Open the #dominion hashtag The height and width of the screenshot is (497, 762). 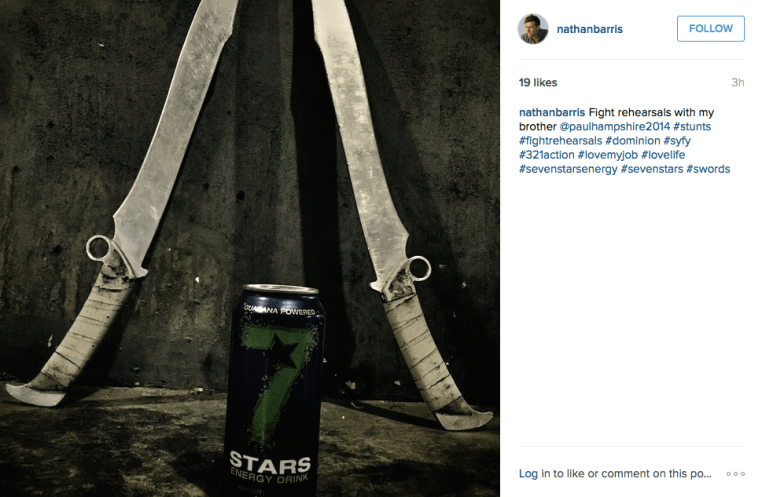pyautogui.click(x=633, y=140)
